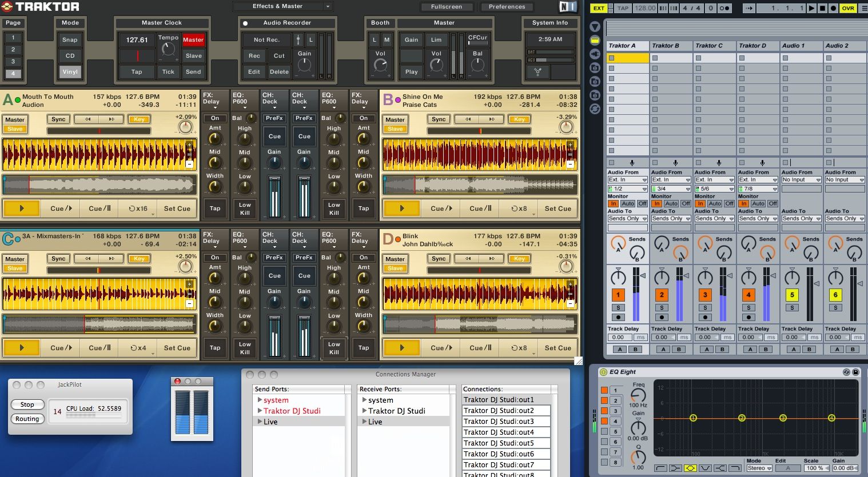
Task: Open Ableton's hamburger menu at top right
Action: pyautogui.click(x=865, y=7)
